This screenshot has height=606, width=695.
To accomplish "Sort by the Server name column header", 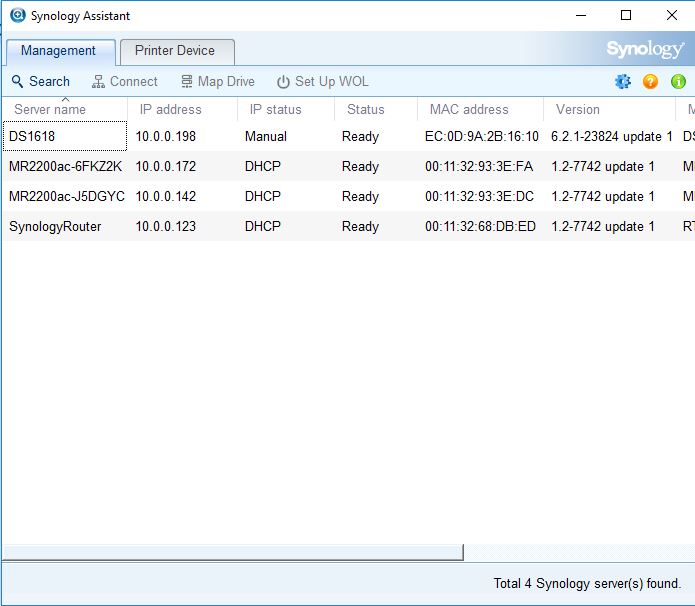I will coord(65,109).
